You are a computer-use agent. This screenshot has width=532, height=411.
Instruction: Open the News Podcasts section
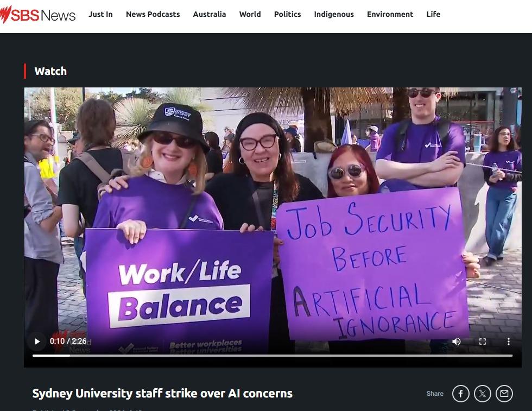[153, 14]
